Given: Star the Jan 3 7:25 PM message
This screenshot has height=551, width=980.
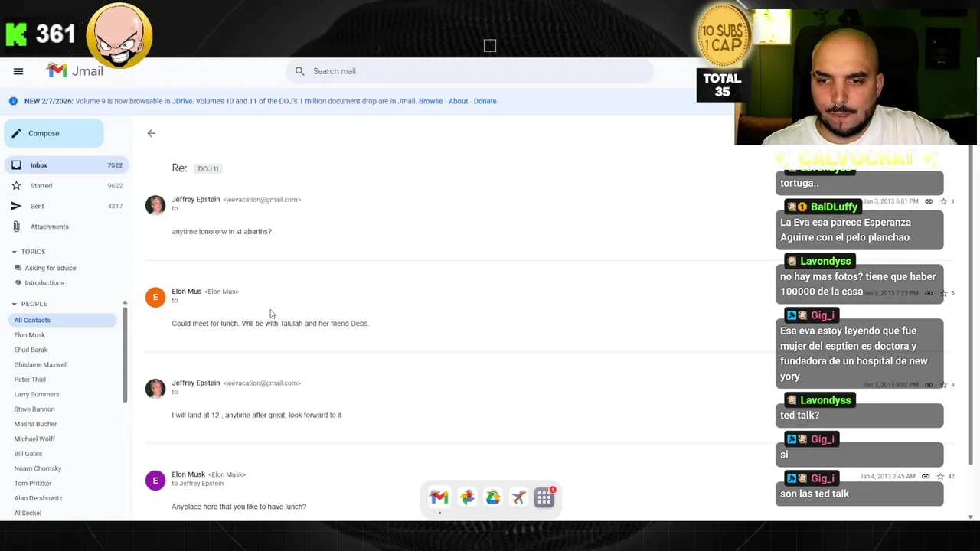Looking at the screenshot, I should tap(943, 293).
